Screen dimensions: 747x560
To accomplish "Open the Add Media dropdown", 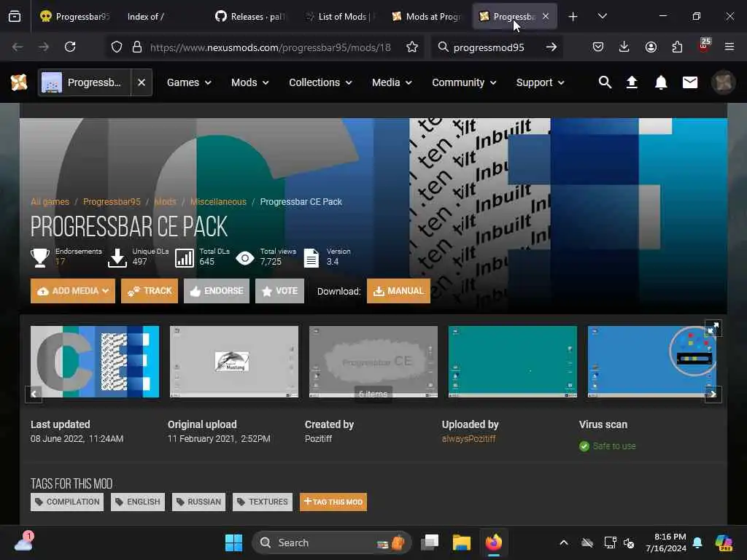I will (x=73, y=291).
